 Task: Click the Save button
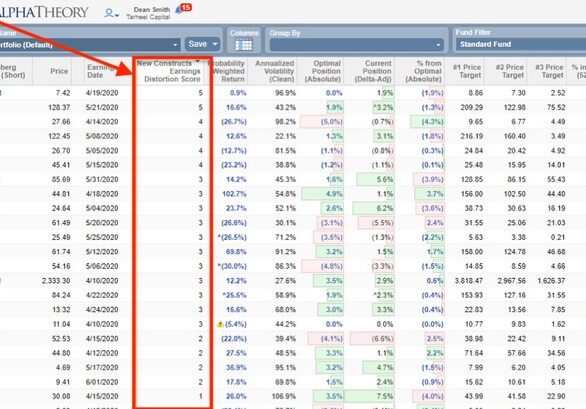coord(198,44)
